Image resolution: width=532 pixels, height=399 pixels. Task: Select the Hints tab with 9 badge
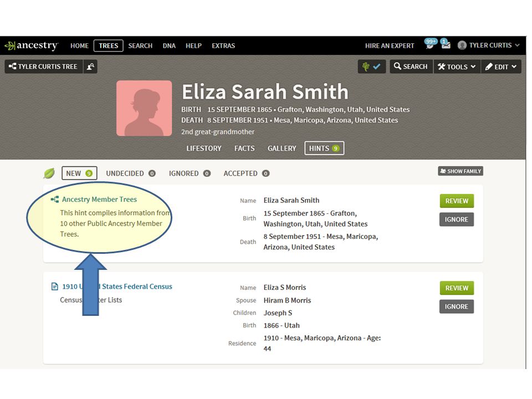(x=324, y=149)
